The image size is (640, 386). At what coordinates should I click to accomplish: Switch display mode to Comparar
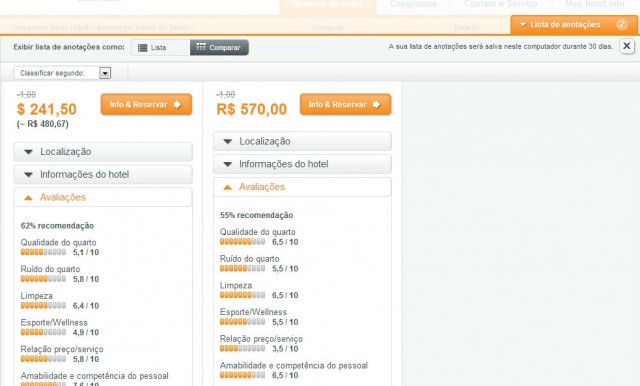pyautogui.click(x=219, y=47)
